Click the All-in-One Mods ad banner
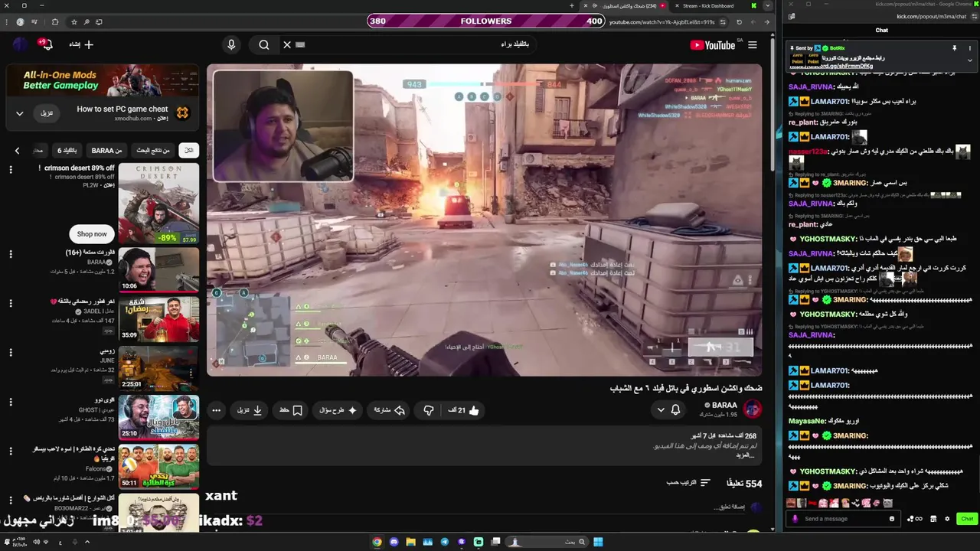 click(101, 80)
